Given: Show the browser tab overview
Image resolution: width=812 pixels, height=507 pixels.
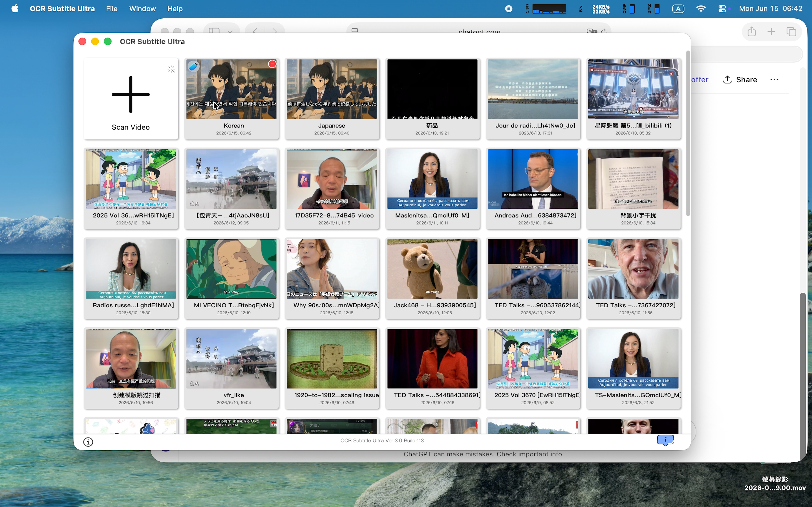Looking at the screenshot, I should tap(791, 32).
